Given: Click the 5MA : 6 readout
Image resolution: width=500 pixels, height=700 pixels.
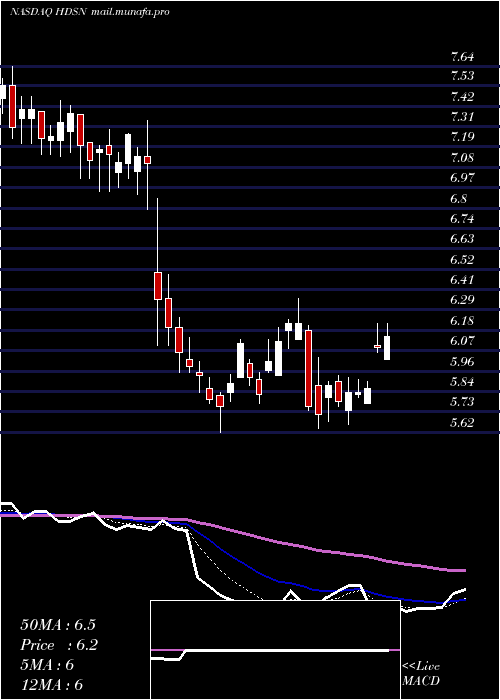Looking at the screenshot, I should [x=47, y=665].
